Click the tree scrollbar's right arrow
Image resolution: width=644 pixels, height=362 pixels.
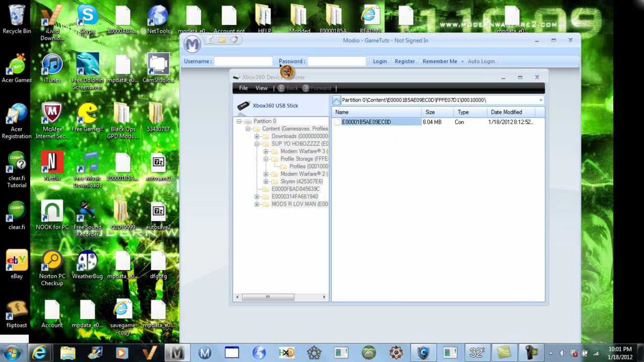tap(324, 297)
